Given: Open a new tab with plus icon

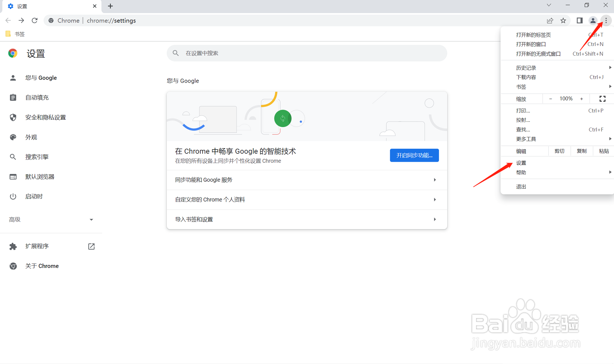Looking at the screenshot, I should coord(110,6).
